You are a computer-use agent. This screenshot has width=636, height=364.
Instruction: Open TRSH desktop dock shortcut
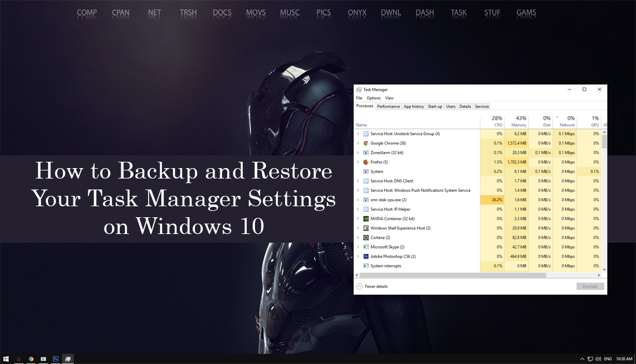[x=188, y=13]
